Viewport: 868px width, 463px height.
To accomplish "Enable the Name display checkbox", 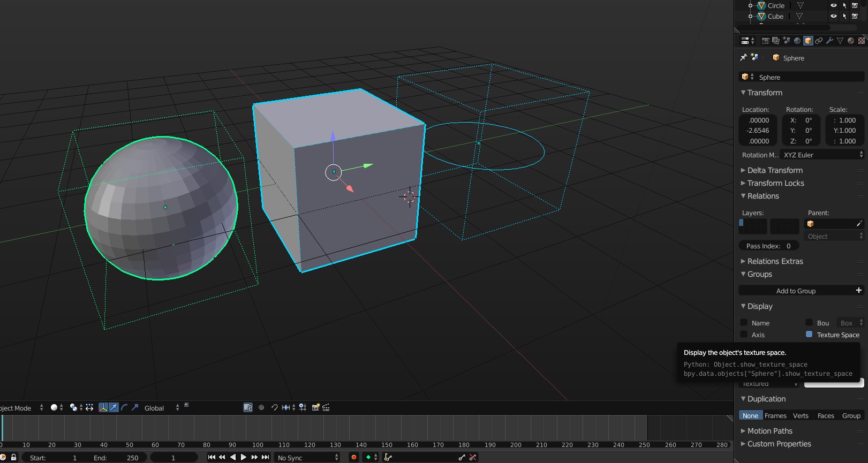I will [744, 323].
